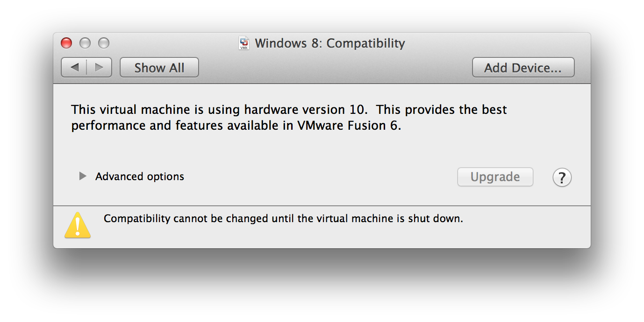Minimize the window using the middle traffic-light button

pyautogui.click(x=85, y=43)
